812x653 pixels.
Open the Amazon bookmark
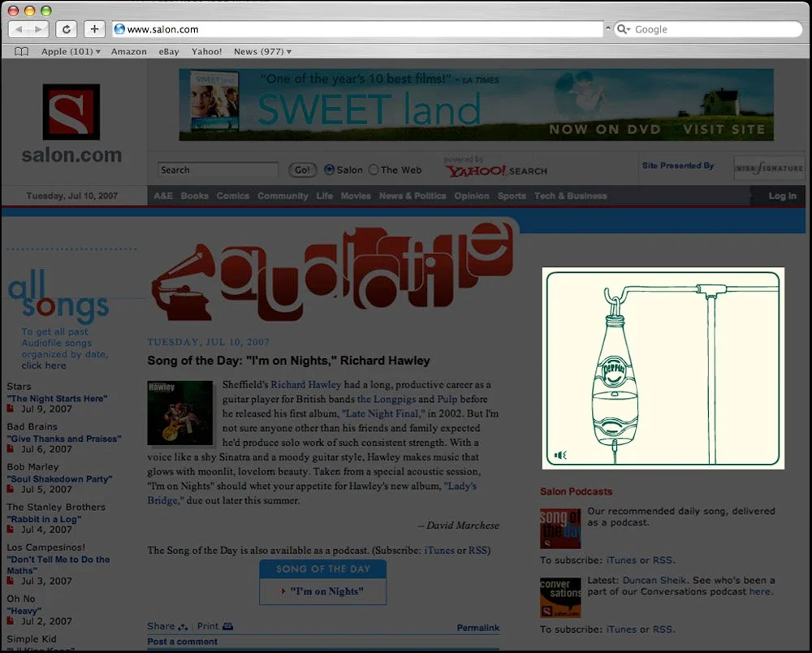(x=128, y=51)
